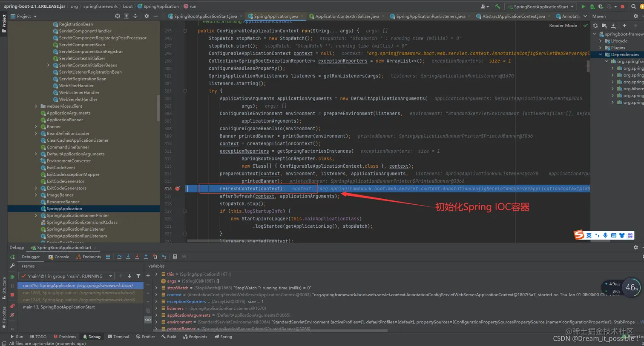Open Maven panel settings gear
This screenshot has height=346, width=644.
point(636,16)
